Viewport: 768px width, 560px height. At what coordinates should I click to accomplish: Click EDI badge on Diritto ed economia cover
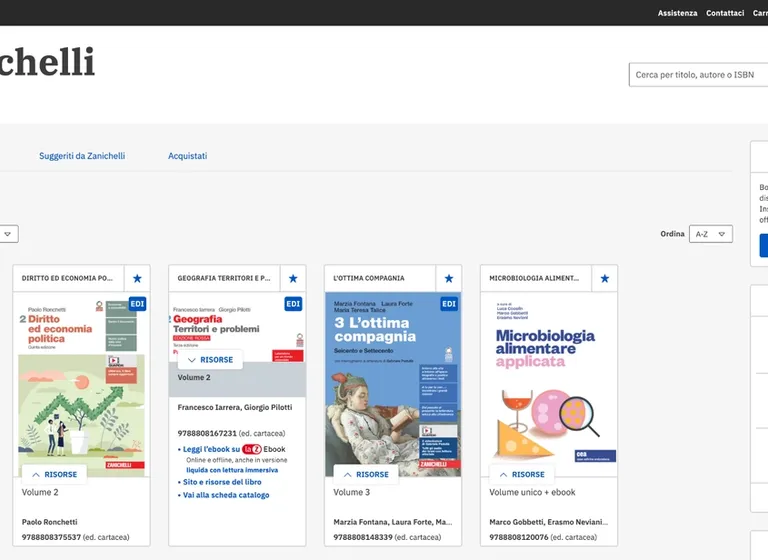coord(137,304)
